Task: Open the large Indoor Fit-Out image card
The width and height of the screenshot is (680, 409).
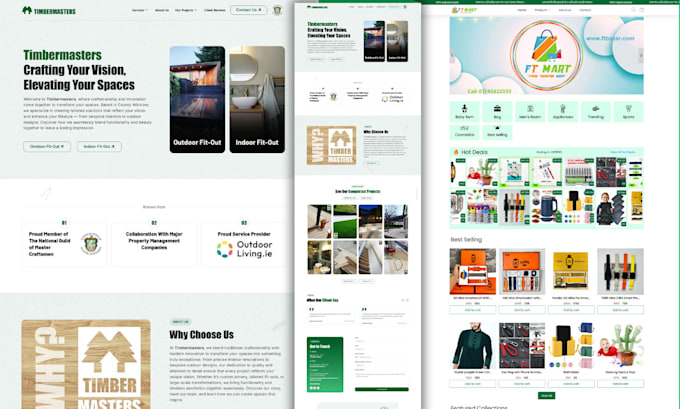Action: 257,99
